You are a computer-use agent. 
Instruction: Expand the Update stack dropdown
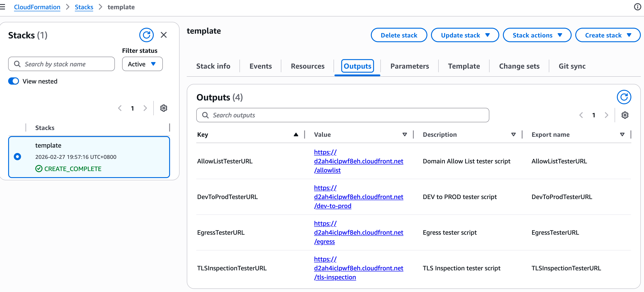coord(465,35)
